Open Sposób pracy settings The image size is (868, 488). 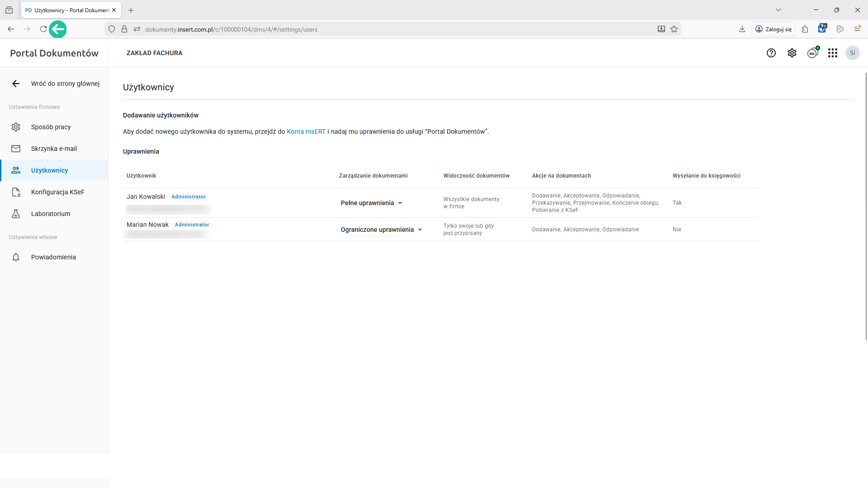point(51,127)
